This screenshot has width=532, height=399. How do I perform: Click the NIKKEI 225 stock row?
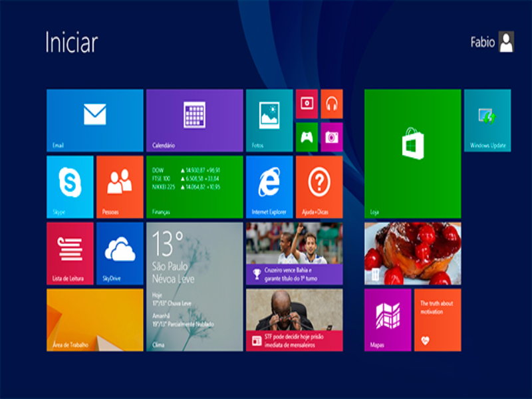186,187
